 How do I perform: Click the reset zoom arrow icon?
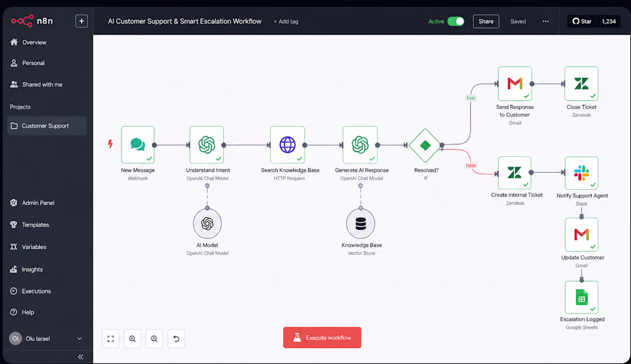pos(176,339)
